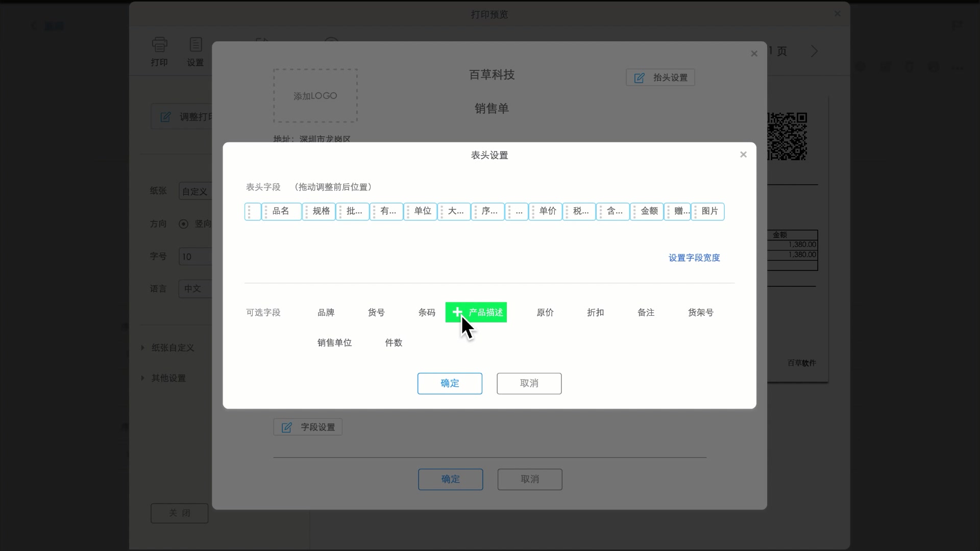The width and height of the screenshot is (980, 551).
Task: Select the 品名 header field chip
Action: pos(281,211)
